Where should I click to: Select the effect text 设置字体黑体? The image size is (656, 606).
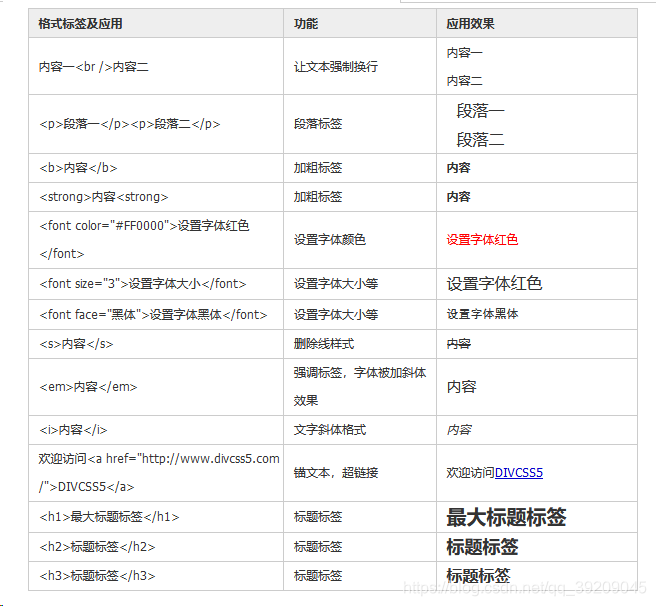click(x=482, y=314)
